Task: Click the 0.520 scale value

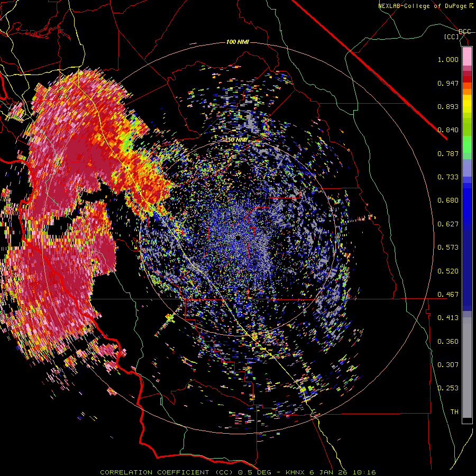Action: tap(448, 271)
